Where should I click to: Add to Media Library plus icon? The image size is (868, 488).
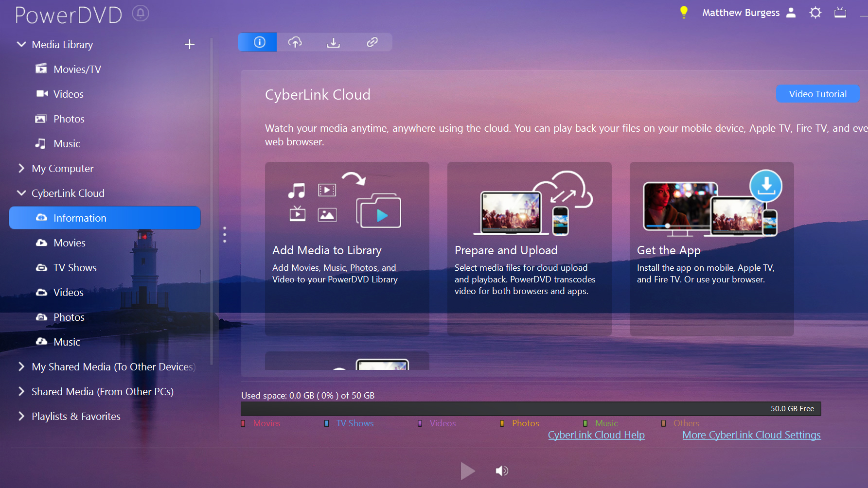click(190, 44)
